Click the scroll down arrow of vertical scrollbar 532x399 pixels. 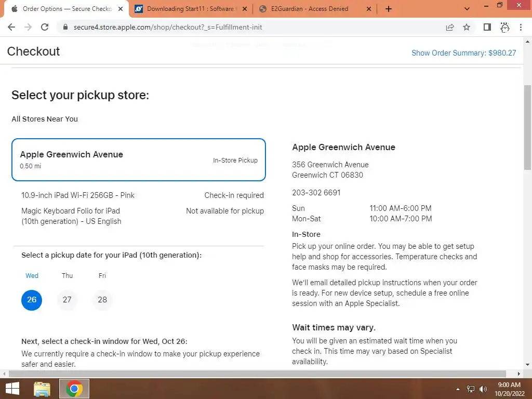[x=527, y=365]
